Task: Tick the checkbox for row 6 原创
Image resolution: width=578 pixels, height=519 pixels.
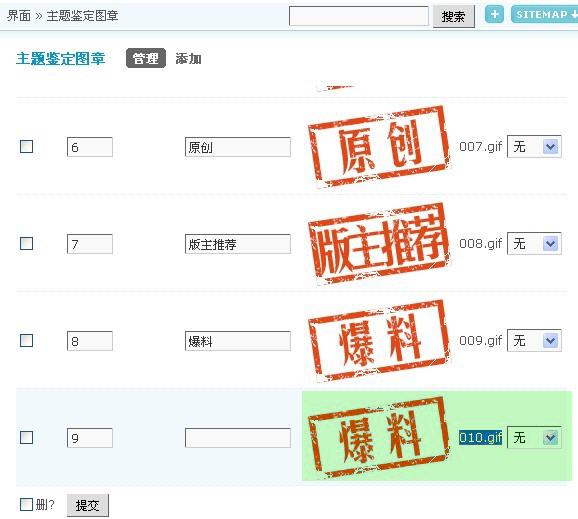Action: (27, 146)
